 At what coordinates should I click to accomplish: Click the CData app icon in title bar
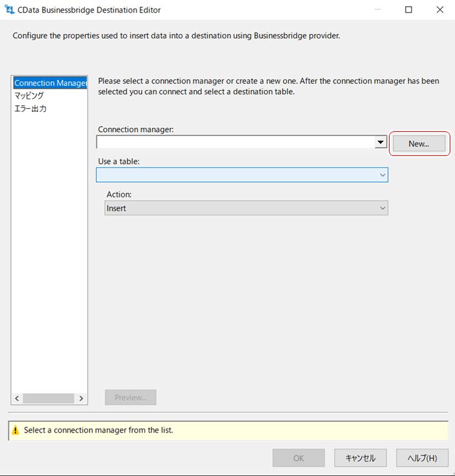(10, 10)
